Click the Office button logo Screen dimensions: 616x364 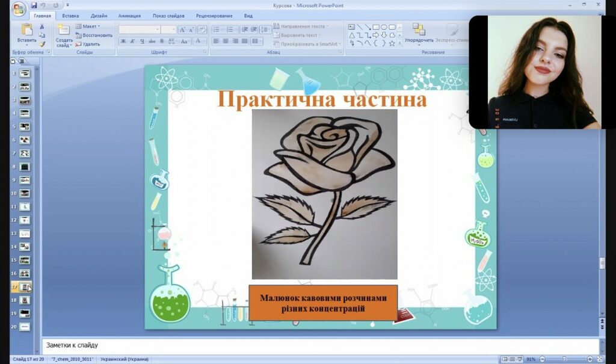click(x=19, y=9)
